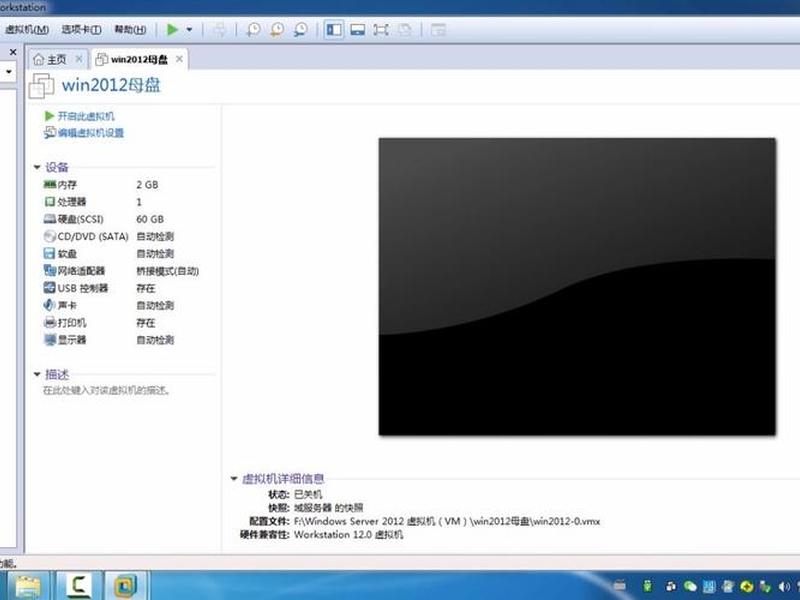Open the 选项卡(T) menu
Viewport: 800px width, 600px height.
click(82, 30)
